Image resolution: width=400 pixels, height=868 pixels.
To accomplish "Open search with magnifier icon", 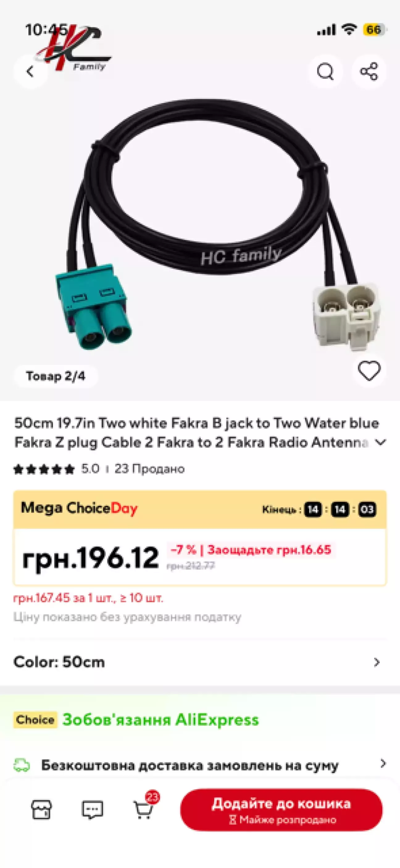I will coord(325,71).
